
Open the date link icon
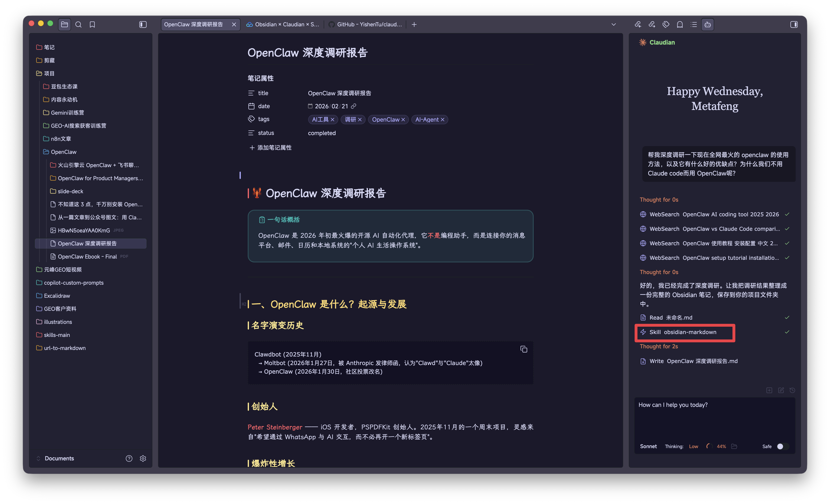click(x=353, y=106)
